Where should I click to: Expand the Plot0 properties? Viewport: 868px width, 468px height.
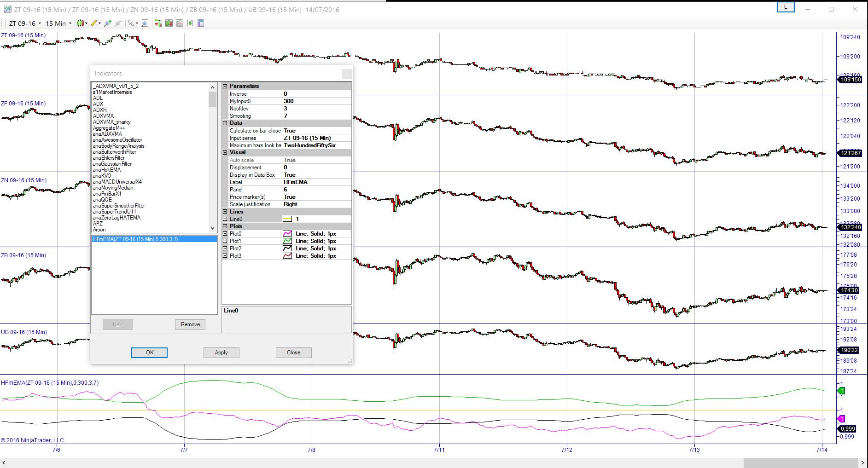tap(225, 234)
